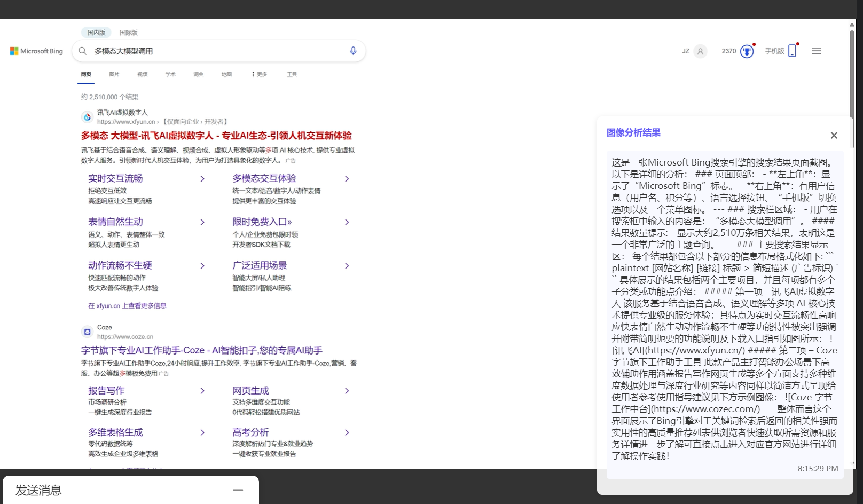Viewport: 863px width, 504px height.
Task: Click the JZ username text
Action: [686, 51]
